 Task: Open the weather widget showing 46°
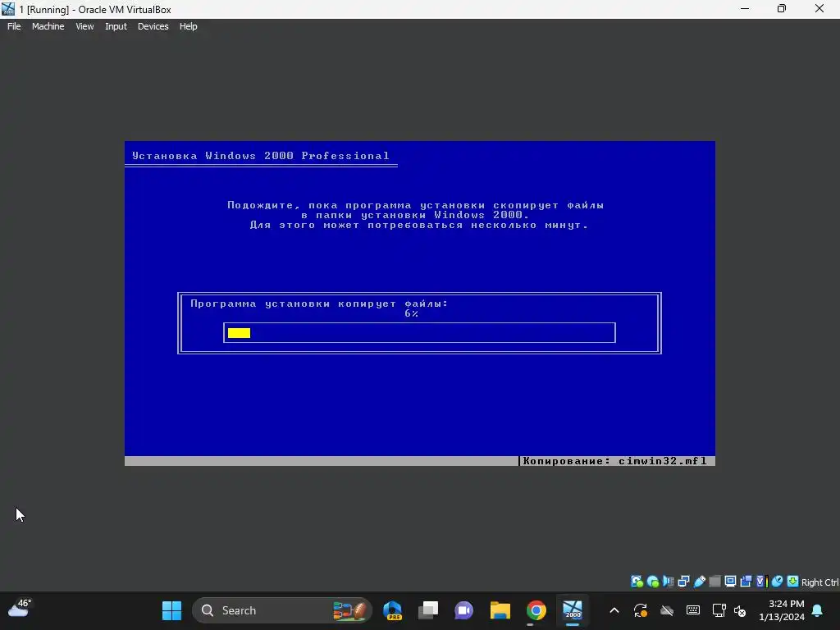click(20, 609)
